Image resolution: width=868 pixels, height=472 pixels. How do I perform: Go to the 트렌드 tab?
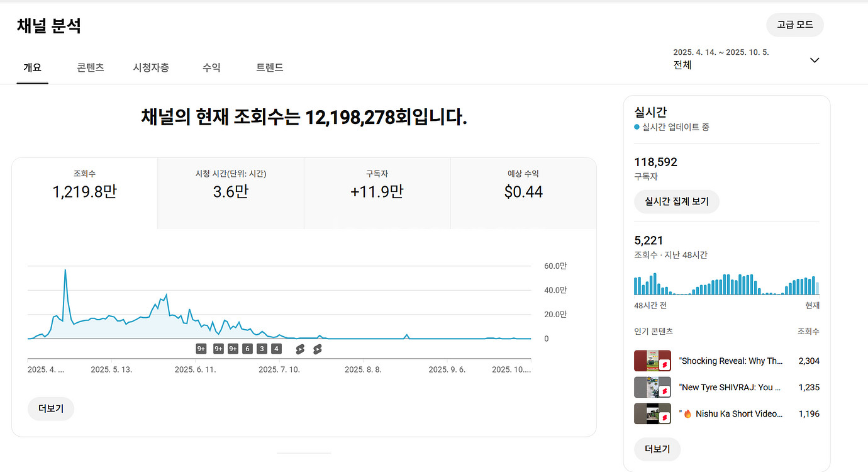pyautogui.click(x=270, y=67)
